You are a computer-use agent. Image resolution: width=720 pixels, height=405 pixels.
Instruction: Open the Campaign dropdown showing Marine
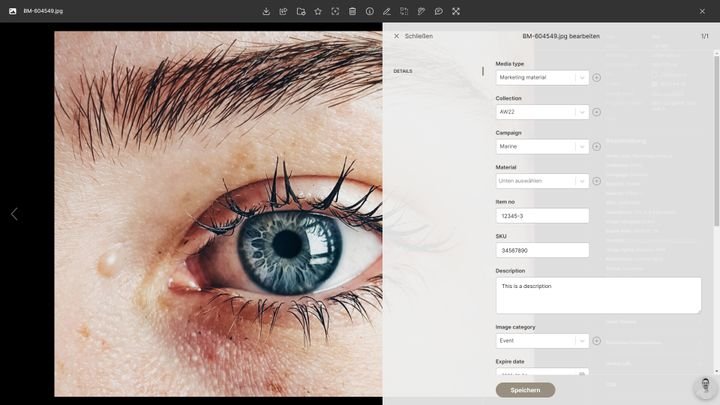[542, 146]
